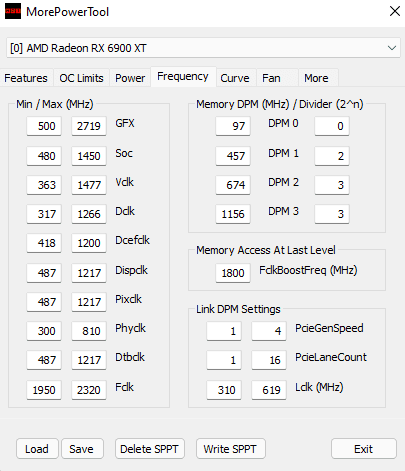Click the Fclk min frequency field
This screenshot has height=471, width=405.
pyautogui.click(x=44, y=390)
